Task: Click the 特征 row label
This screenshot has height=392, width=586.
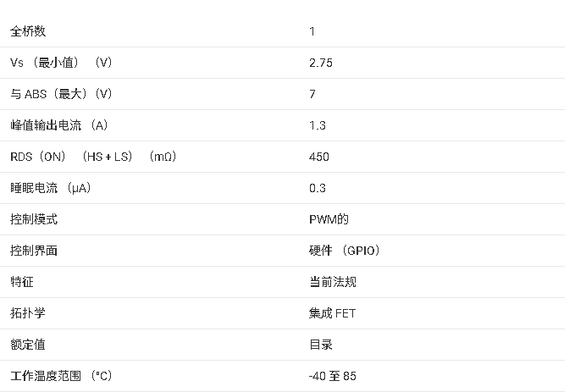Action: pos(22,282)
